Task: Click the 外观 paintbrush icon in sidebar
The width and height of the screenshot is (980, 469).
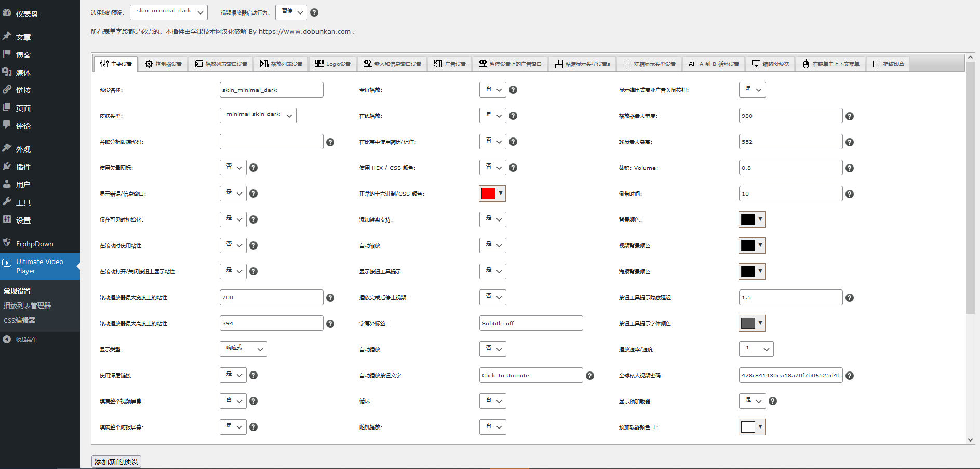Action: click(x=7, y=148)
